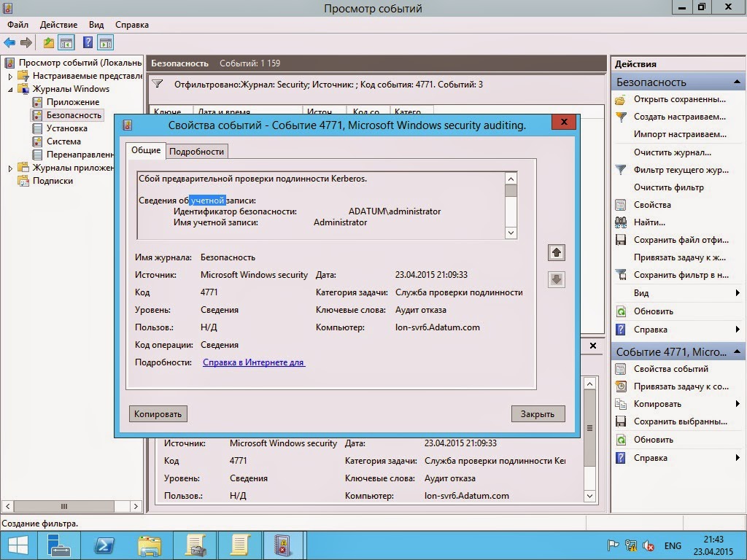Click the Дата и время column header
The width and height of the screenshot is (747, 560).
tap(248, 112)
